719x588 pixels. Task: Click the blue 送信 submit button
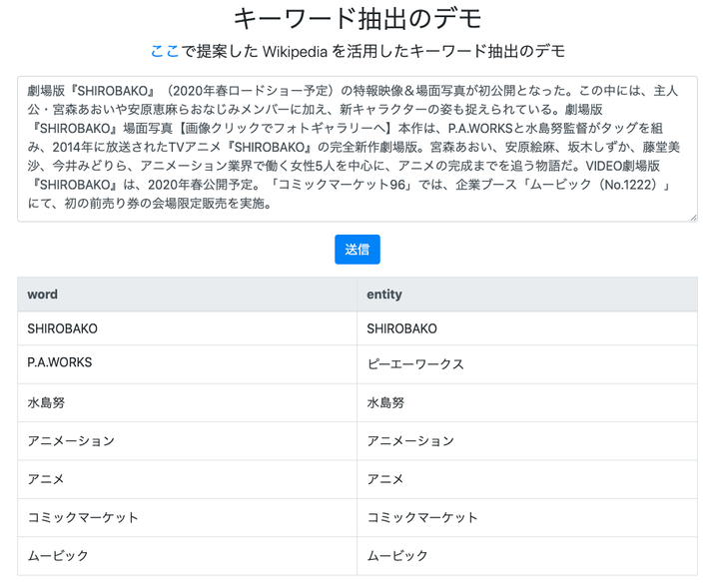tap(358, 250)
